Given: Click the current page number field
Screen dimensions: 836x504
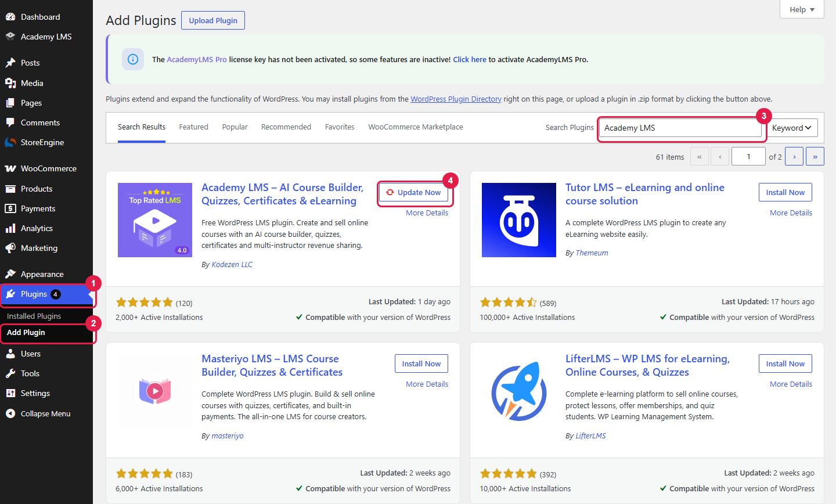Looking at the screenshot, I should pyautogui.click(x=748, y=157).
